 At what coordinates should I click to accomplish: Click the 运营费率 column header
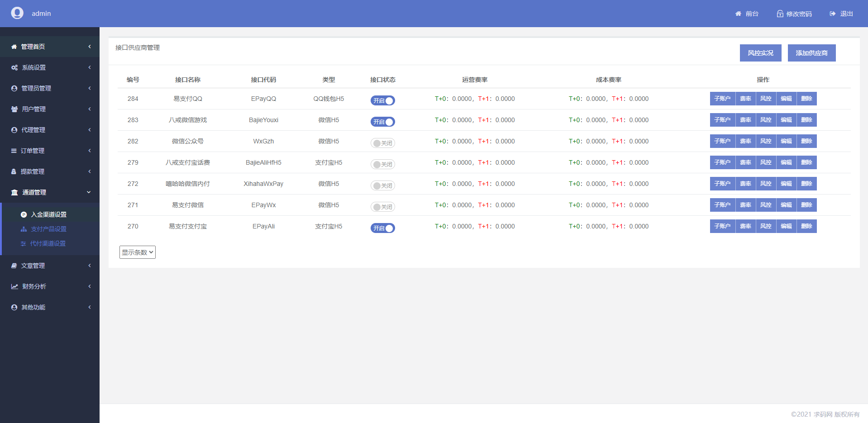click(x=475, y=80)
